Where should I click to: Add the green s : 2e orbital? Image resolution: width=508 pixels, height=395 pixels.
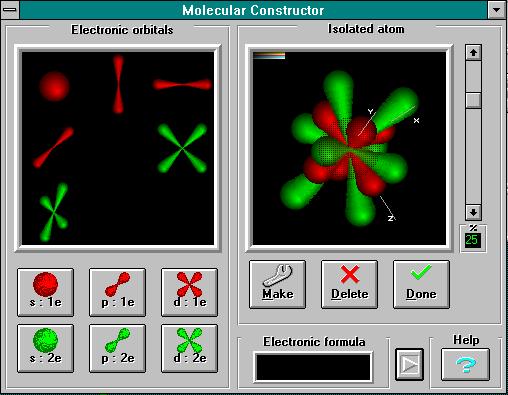(45, 348)
